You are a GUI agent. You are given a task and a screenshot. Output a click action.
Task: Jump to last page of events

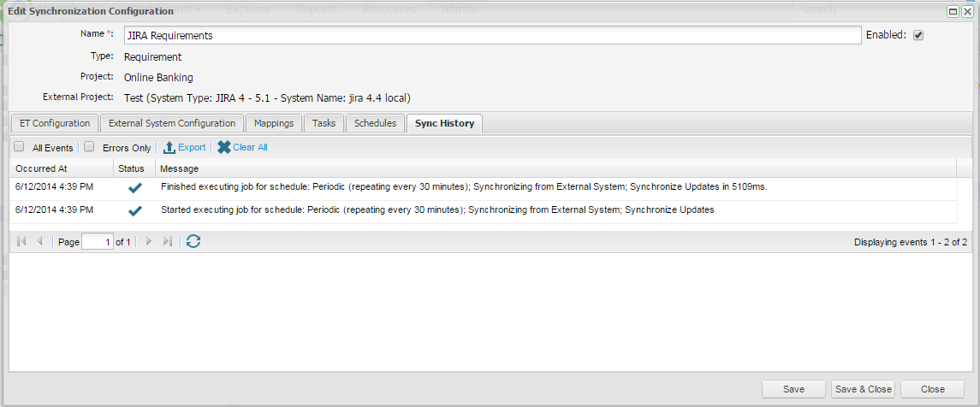coord(168,242)
